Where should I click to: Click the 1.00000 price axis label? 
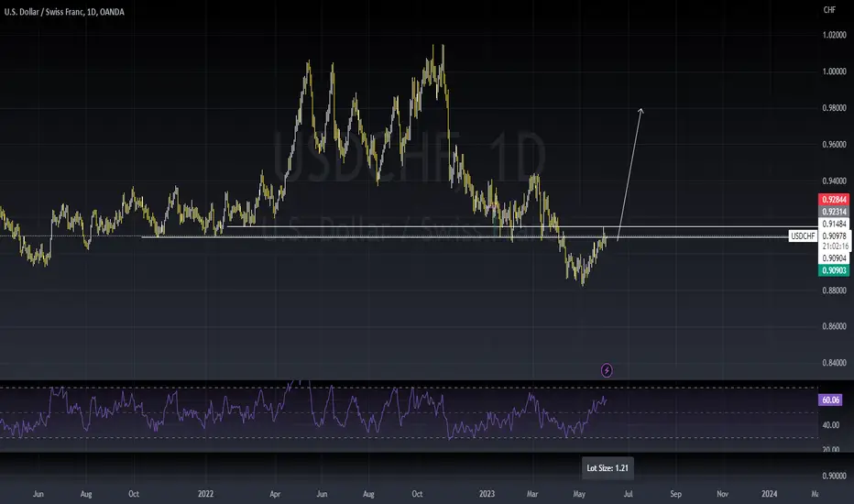tap(834, 71)
